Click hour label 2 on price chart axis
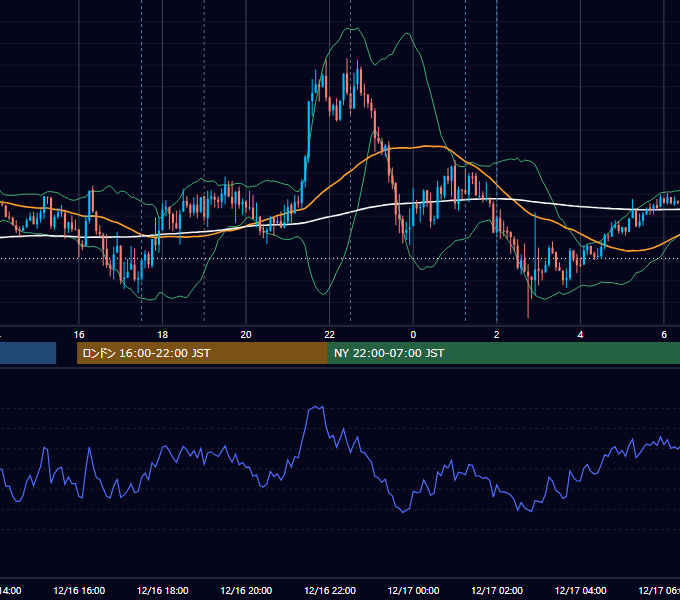680x600 pixels. (x=497, y=335)
